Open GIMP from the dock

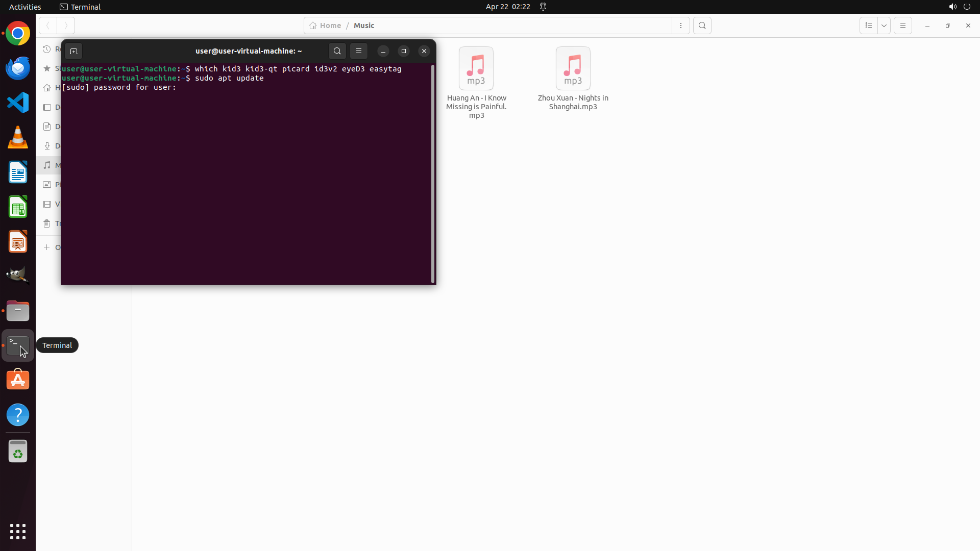18,275
